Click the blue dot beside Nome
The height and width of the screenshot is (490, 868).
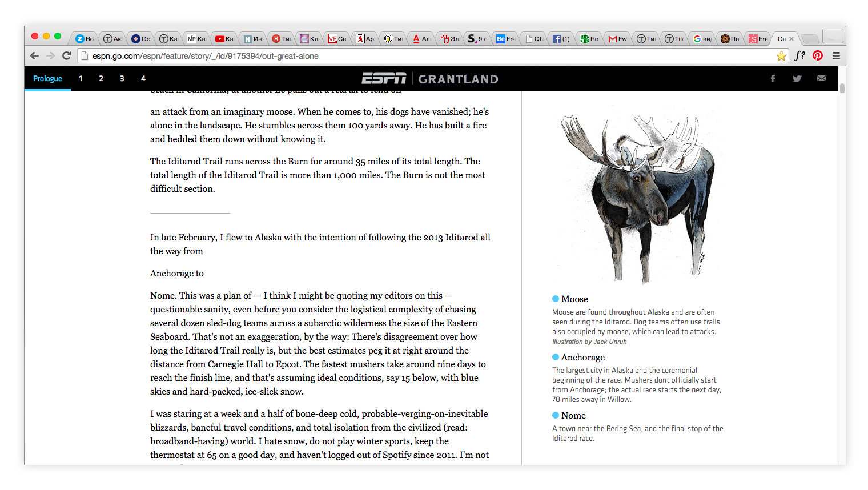click(x=556, y=415)
